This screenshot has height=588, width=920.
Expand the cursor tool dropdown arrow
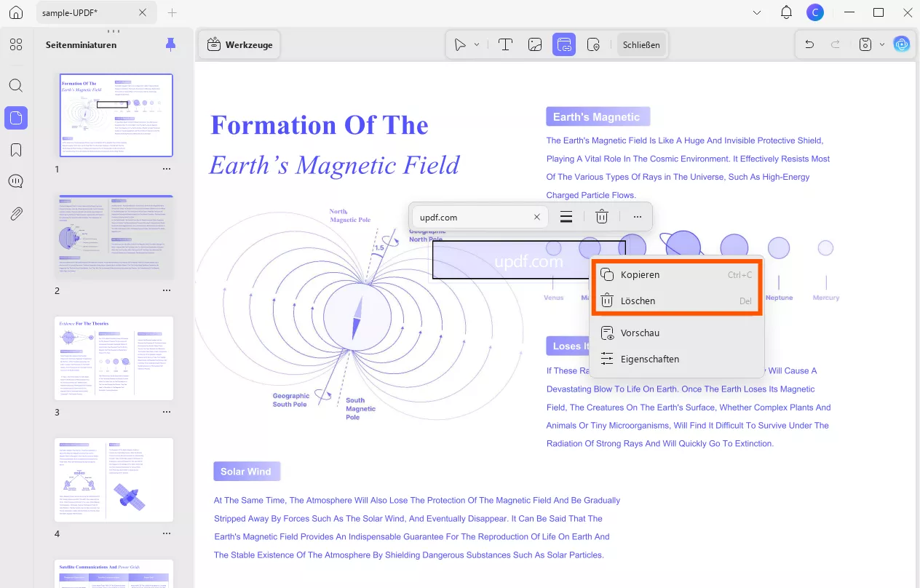pyautogui.click(x=477, y=44)
